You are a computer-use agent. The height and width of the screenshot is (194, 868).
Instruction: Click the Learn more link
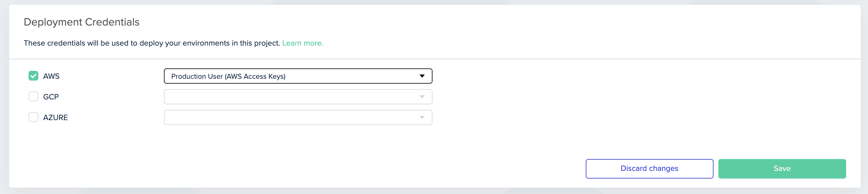(x=303, y=43)
